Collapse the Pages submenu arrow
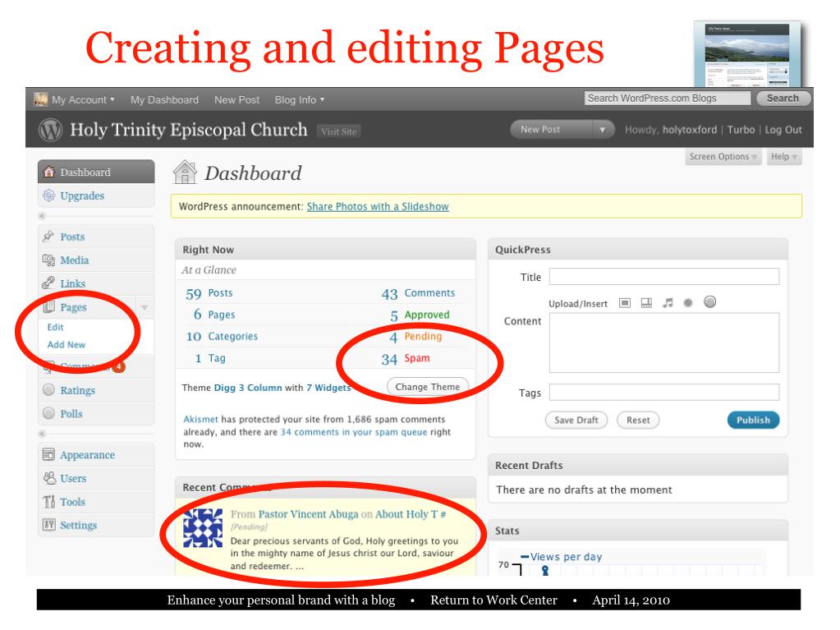Viewport: 840px width, 630px height. coord(145,307)
